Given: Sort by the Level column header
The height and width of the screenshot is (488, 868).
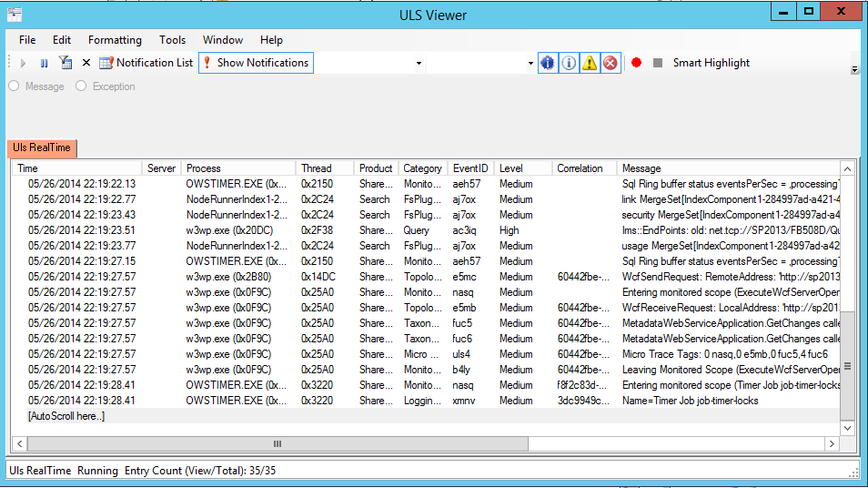Looking at the screenshot, I should click(523, 168).
